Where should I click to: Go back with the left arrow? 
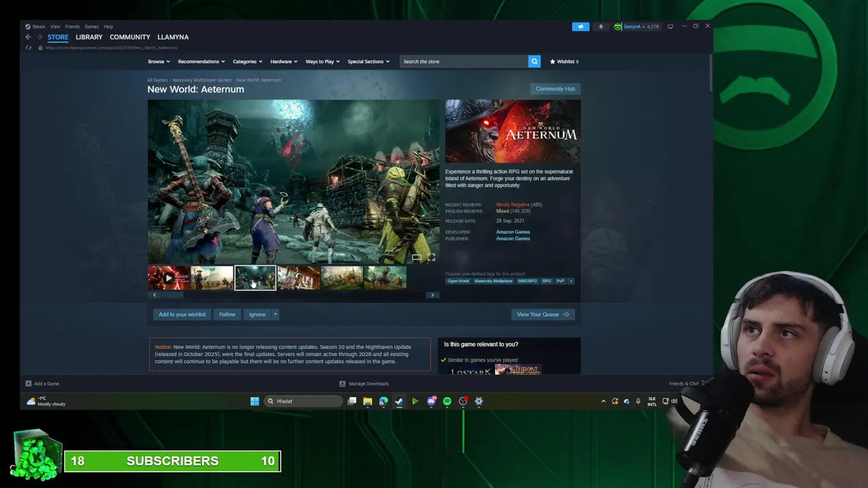click(28, 37)
